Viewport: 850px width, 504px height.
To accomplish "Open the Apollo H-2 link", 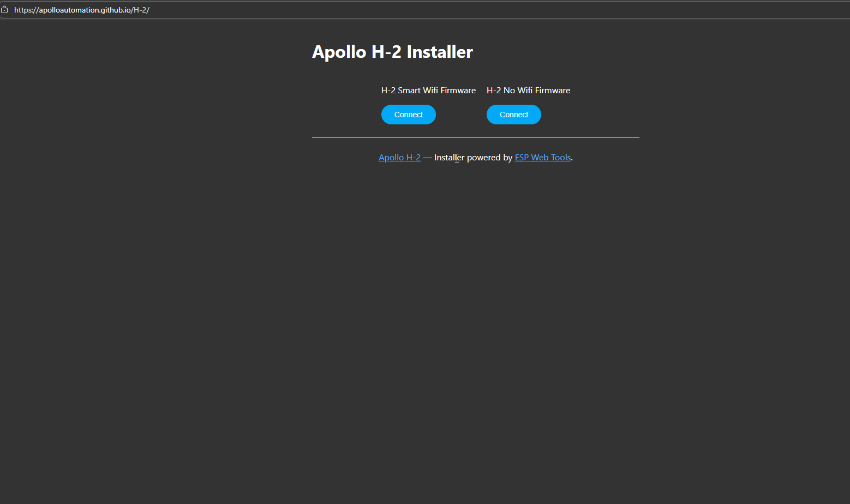I will pos(399,158).
